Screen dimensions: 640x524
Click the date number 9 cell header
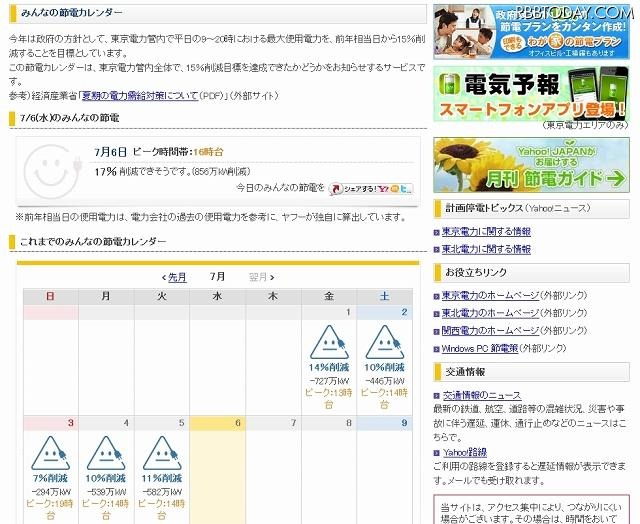pyautogui.click(x=384, y=423)
